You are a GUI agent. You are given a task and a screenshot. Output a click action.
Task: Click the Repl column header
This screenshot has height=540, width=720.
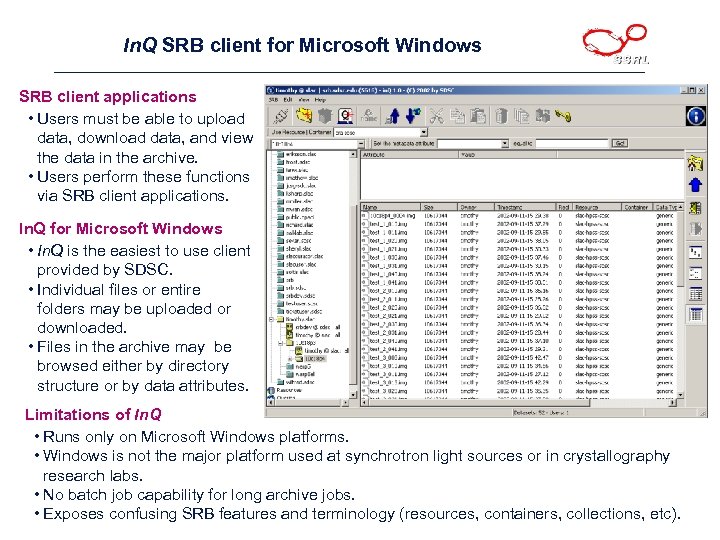[564, 207]
